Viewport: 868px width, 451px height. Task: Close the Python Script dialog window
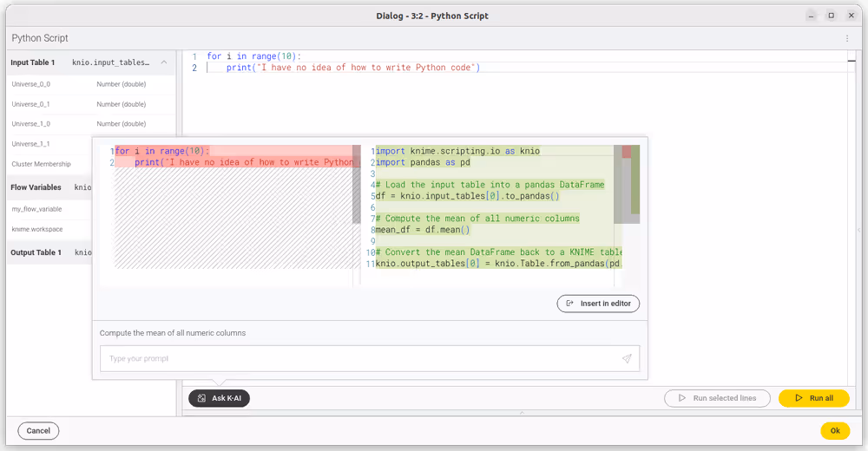click(851, 16)
